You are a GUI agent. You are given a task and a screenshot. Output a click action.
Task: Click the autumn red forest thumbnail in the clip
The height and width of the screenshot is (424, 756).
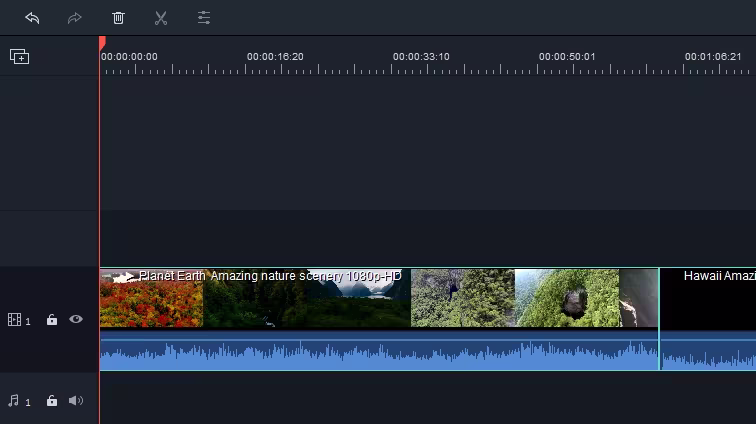[151, 298]
